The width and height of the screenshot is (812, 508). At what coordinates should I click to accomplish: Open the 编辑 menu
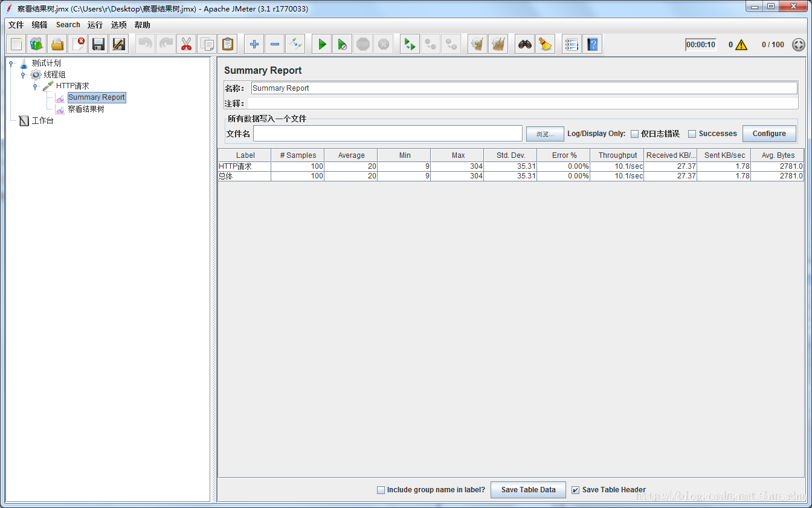[x=39, y=25]
